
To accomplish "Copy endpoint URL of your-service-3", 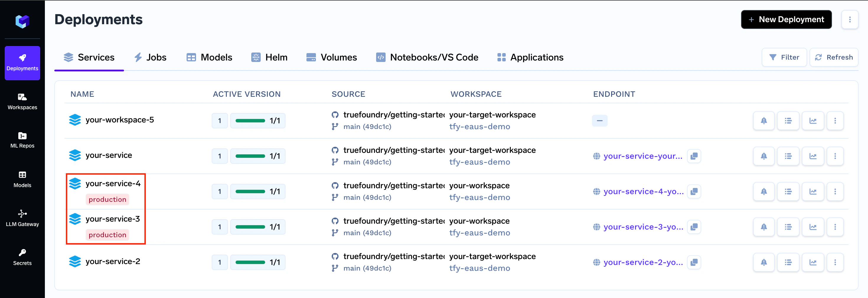I will (x=694, y=227).
